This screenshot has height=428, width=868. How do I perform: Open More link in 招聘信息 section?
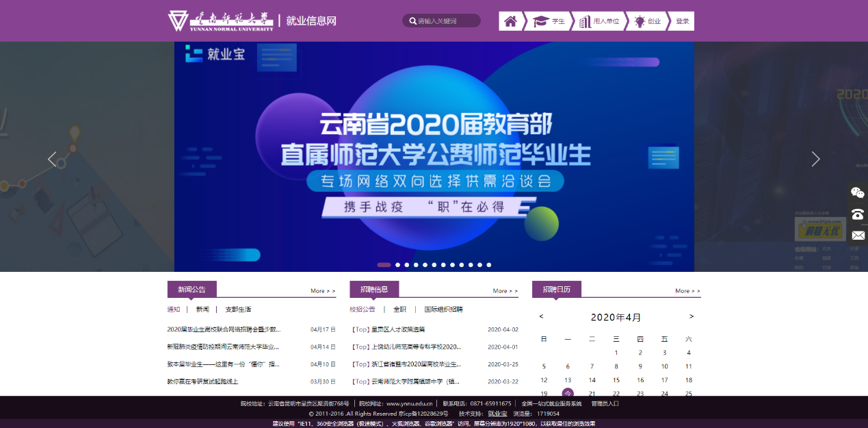505,291
